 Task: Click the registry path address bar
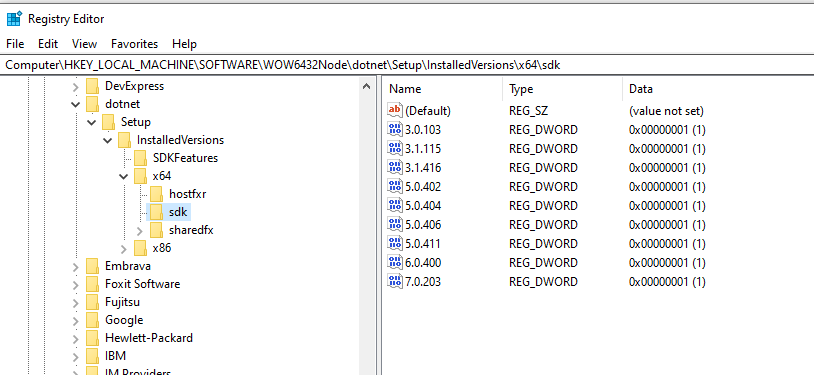(407, 65)
